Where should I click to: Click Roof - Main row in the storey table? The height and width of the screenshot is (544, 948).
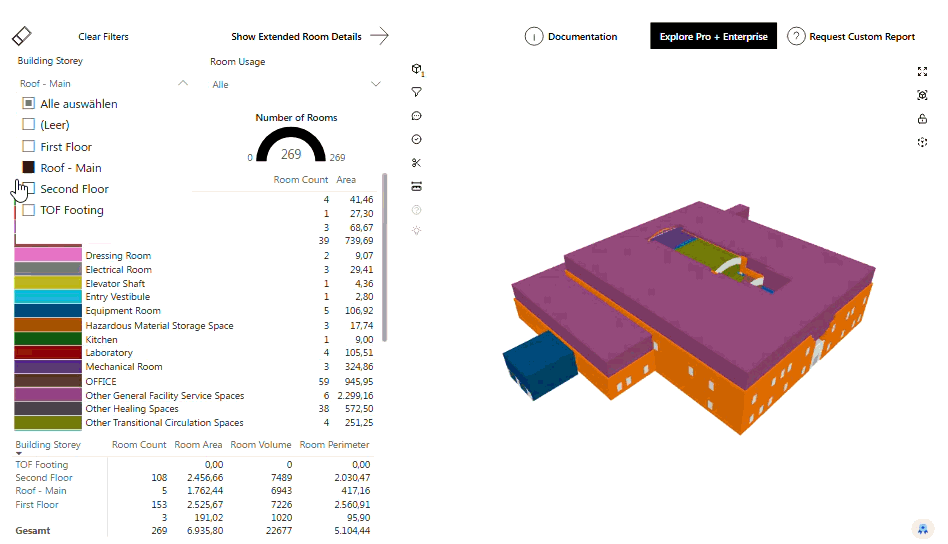193,491
